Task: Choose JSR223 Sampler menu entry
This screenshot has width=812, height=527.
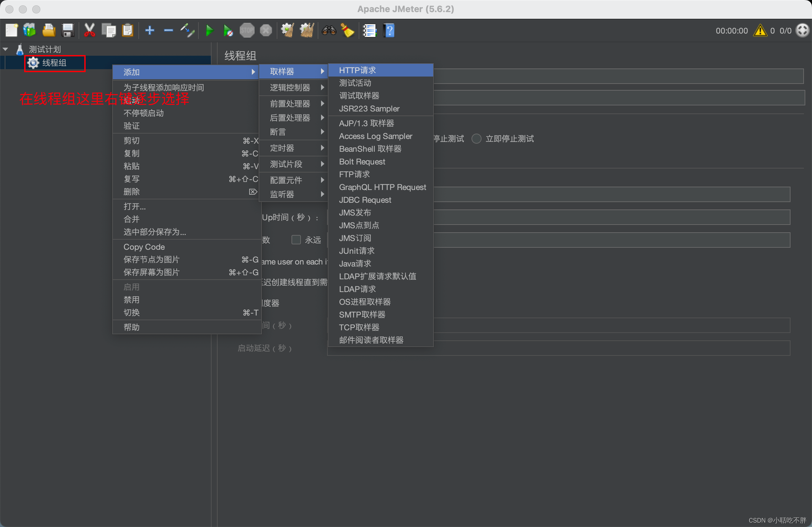Action: 381,108
